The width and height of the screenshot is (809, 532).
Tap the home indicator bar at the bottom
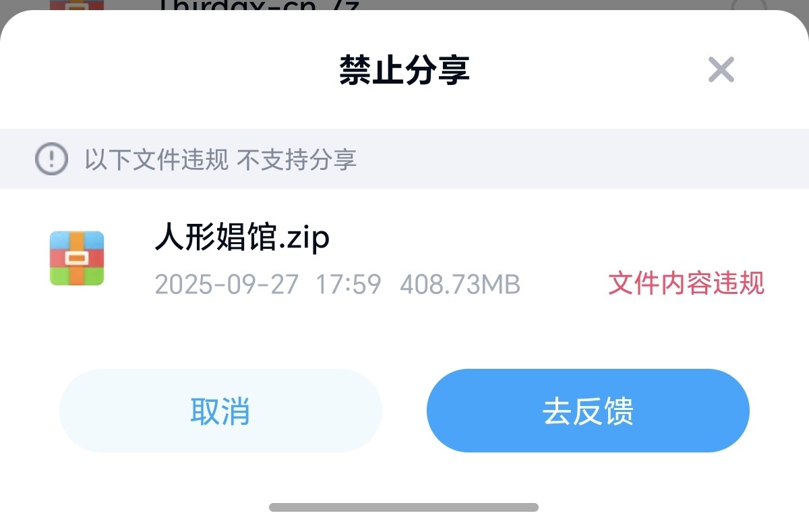[x=404, y=507]
